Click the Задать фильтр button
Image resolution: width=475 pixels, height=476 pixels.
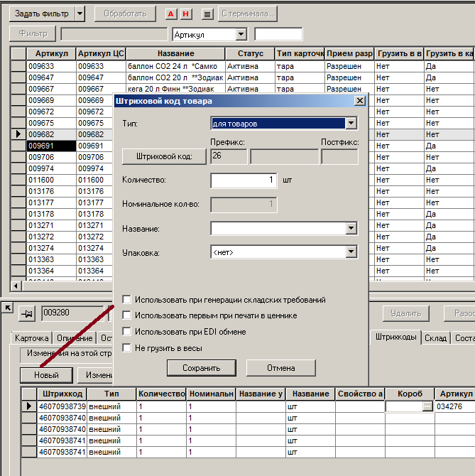[42, 13]
